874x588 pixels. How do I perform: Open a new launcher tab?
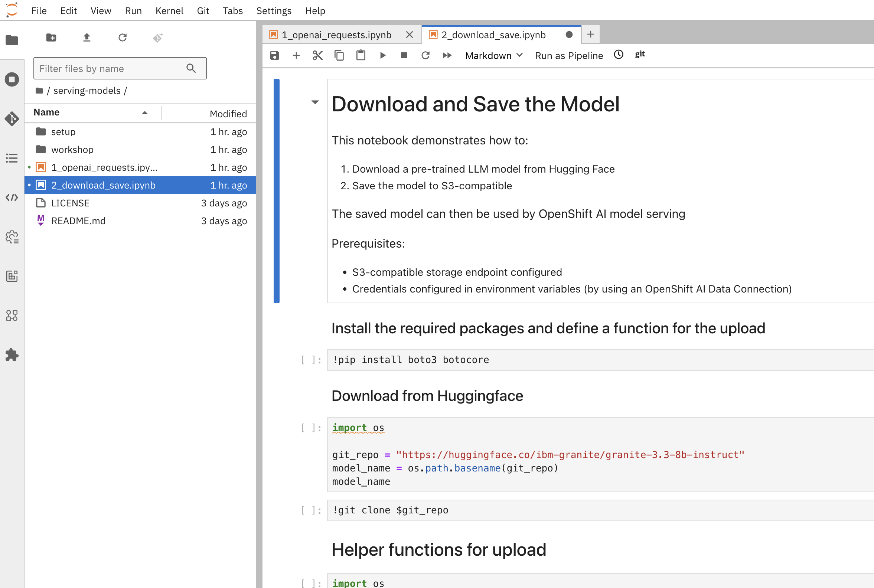(x=590, y=35)
